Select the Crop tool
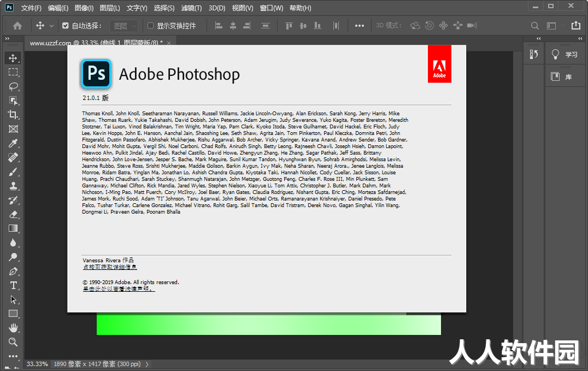588x371 pixels. [x=13, y=115]
